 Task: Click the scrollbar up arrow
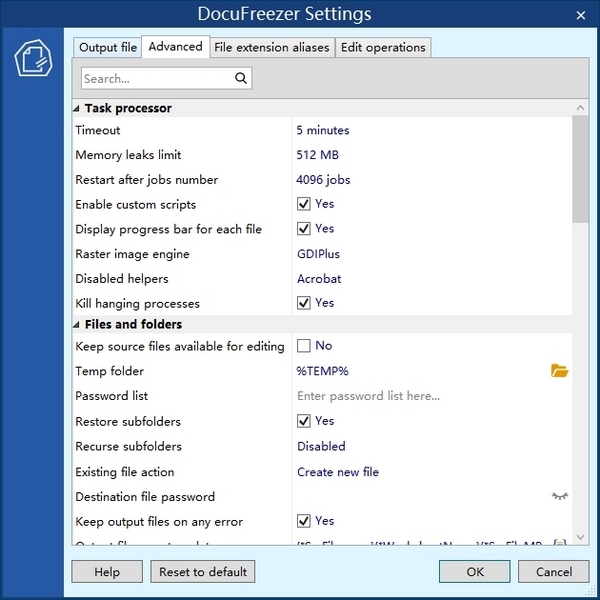(x=580, y=108)
